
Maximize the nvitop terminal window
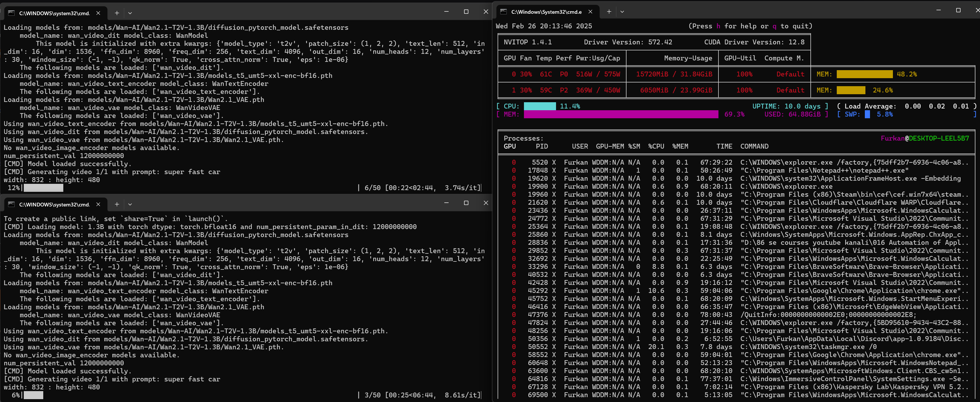(x=958, y=10)
